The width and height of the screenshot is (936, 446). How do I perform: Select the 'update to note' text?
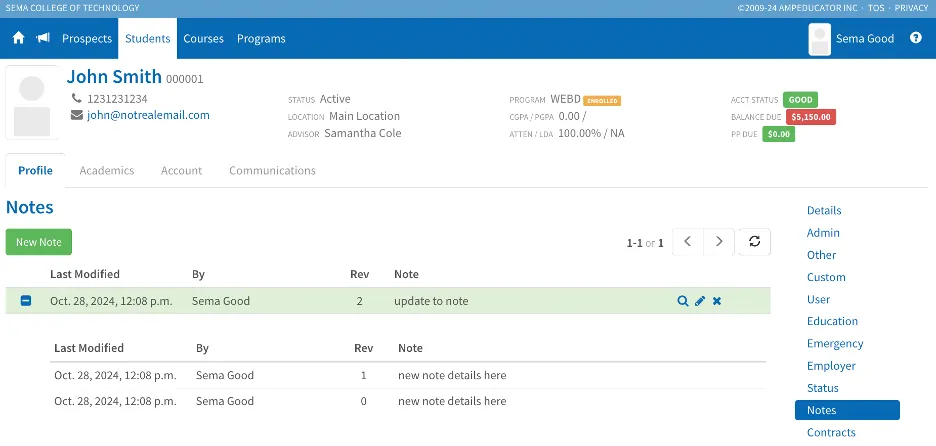[x=431, y=301]
